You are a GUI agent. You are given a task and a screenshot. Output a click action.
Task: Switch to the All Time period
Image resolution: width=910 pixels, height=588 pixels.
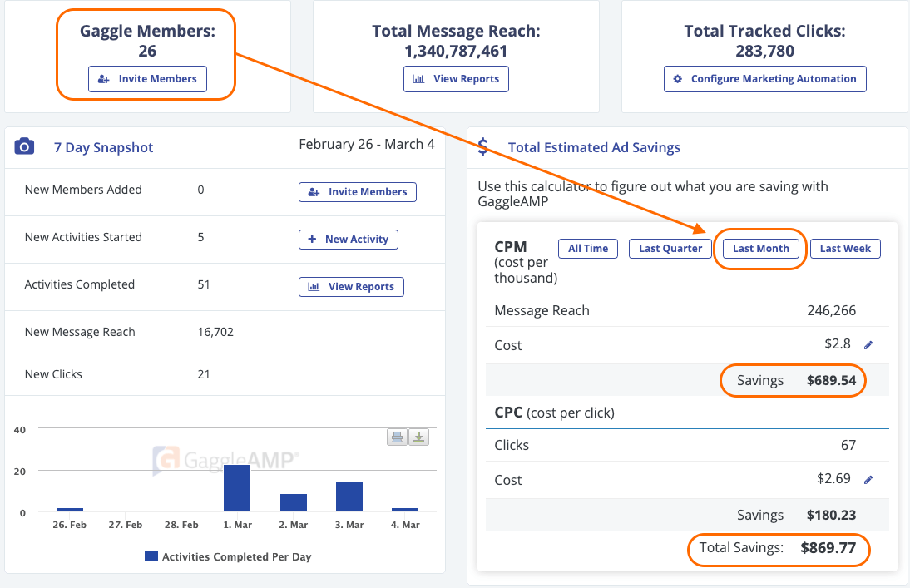click(587, 248)
